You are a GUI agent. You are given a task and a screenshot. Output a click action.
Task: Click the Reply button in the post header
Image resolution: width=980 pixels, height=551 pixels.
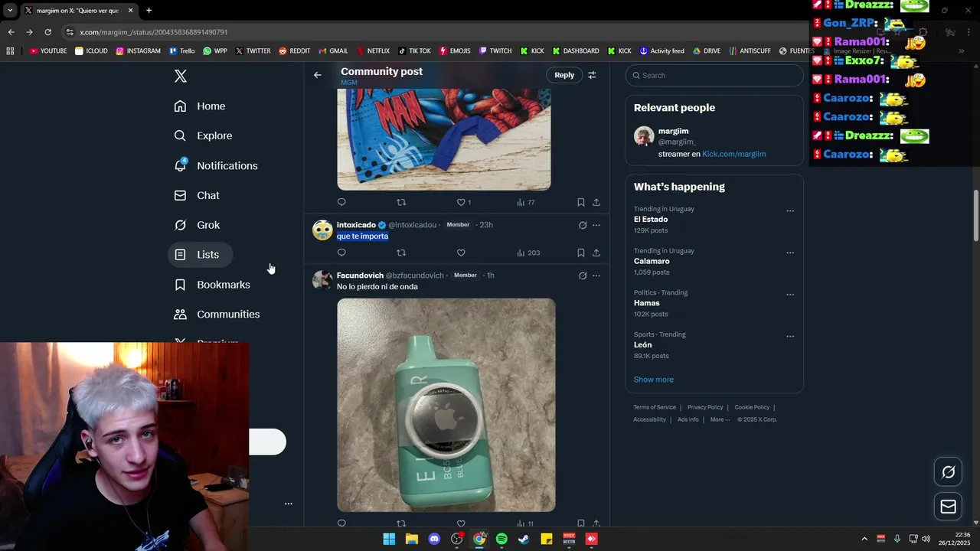(564, 75)
